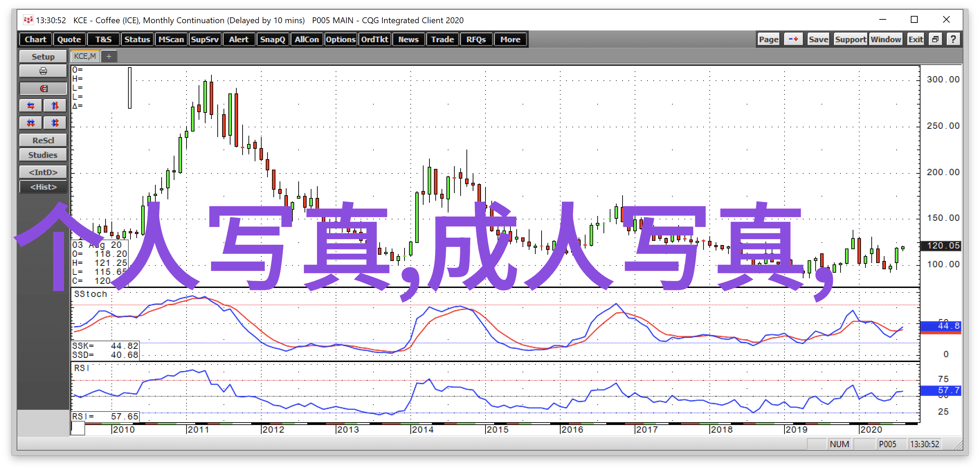
Task: Minimize the CQG window
Action: 883,19
